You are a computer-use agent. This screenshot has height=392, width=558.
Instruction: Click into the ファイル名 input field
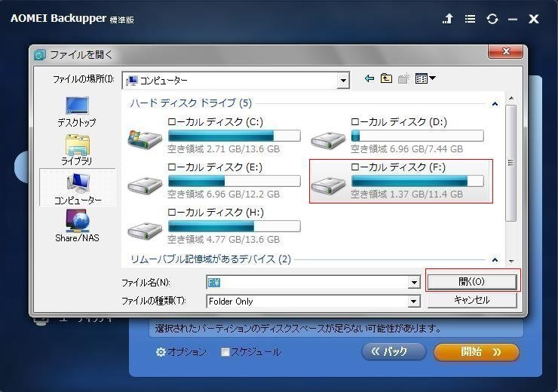click(307, 283)
